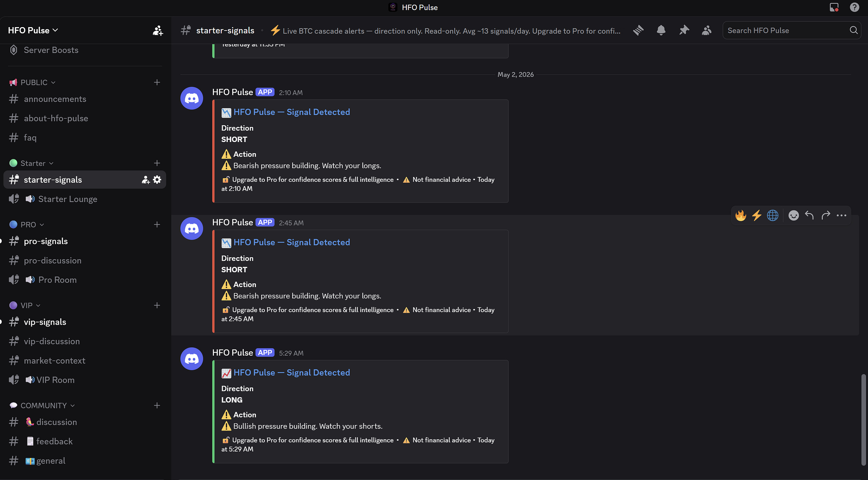This screenshot has width=868, height=480.
Task: Open the inbox icon at top right
Action: pyautogui.click(x=834, y=7)
